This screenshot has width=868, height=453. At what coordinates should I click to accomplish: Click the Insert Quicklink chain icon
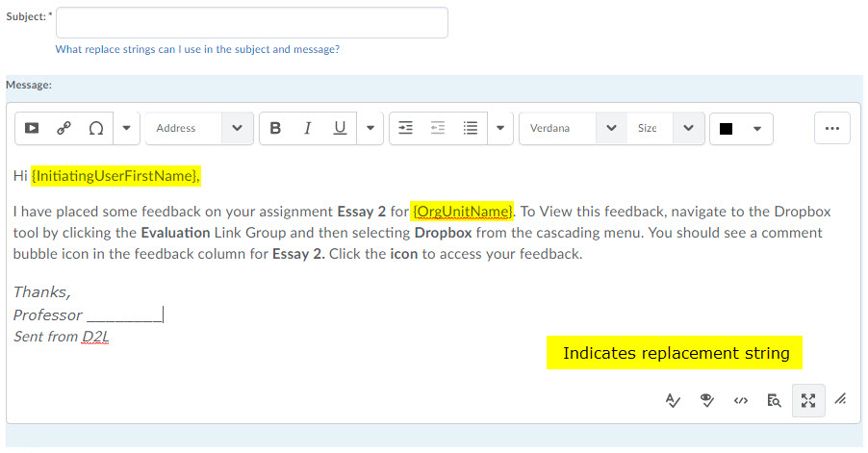(64, 128)
